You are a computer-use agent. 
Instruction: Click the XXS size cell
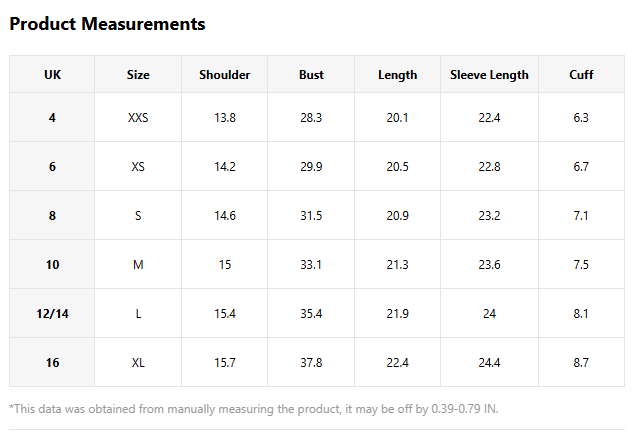click(x=138, y=118)
